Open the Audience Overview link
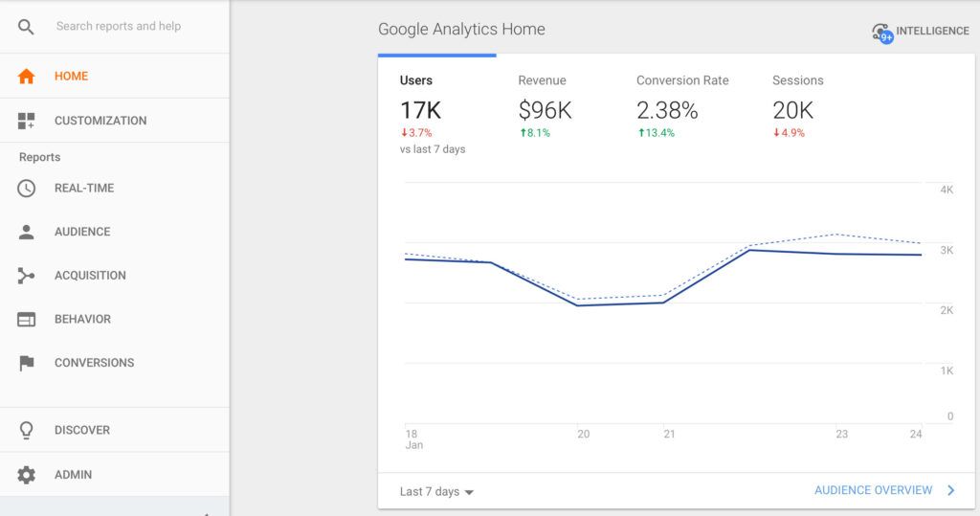Screen dimensions: 980x516 click(x=873, y=491)
